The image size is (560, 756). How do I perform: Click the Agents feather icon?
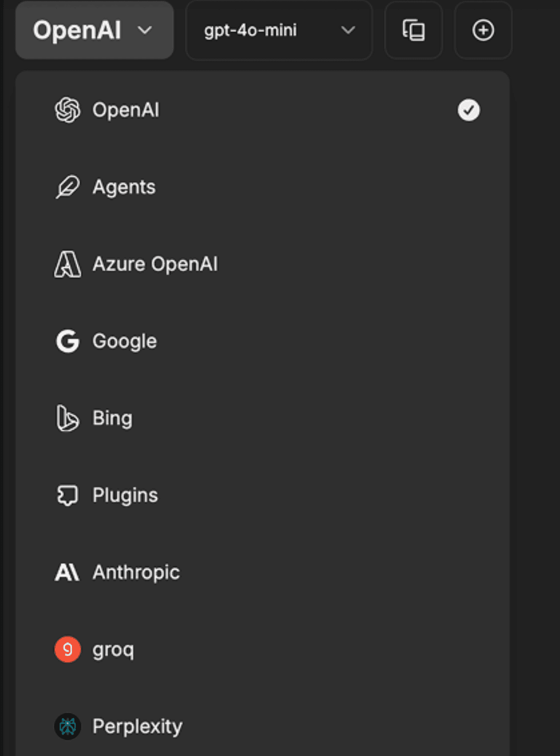(68, 187)
